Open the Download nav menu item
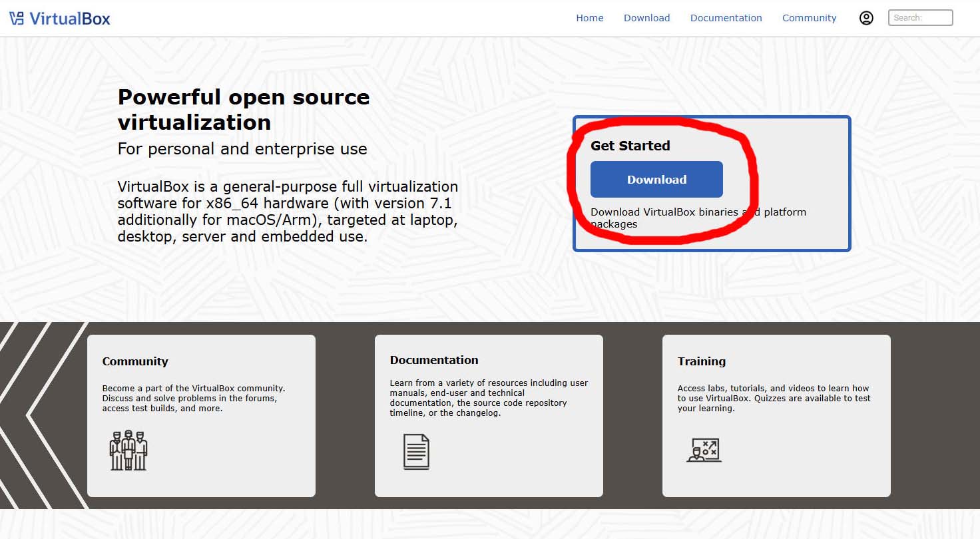 tap(646, 18)
